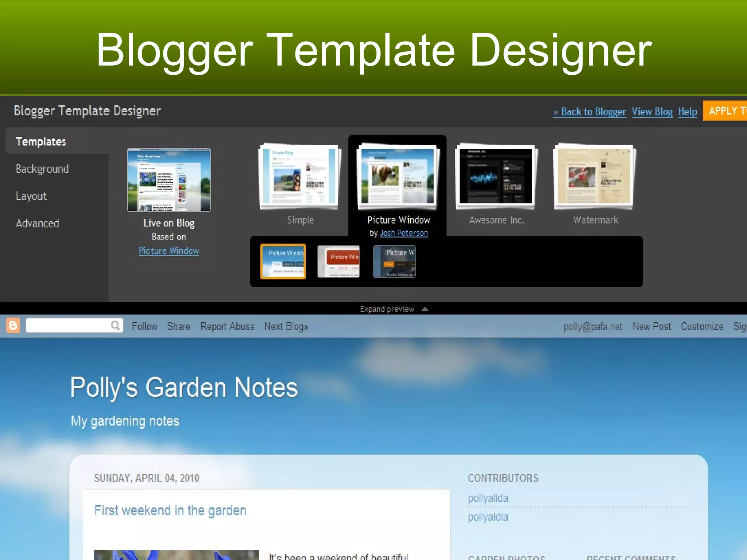Click Share in the blog navbar
Image resolution: width=747 pixels, height=560 pixels.
(x=178, y=326)
